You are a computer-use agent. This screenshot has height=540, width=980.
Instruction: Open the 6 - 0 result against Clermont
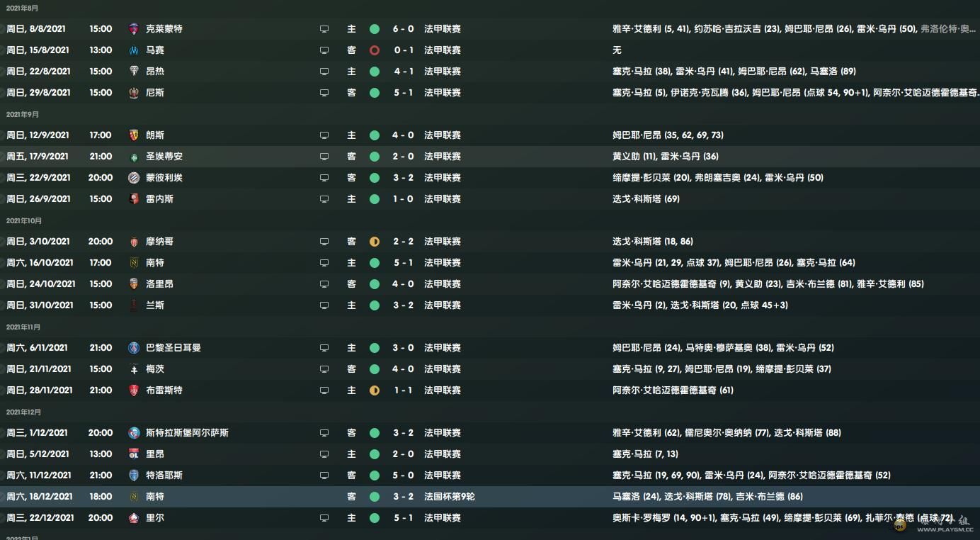tap(404, 29)
